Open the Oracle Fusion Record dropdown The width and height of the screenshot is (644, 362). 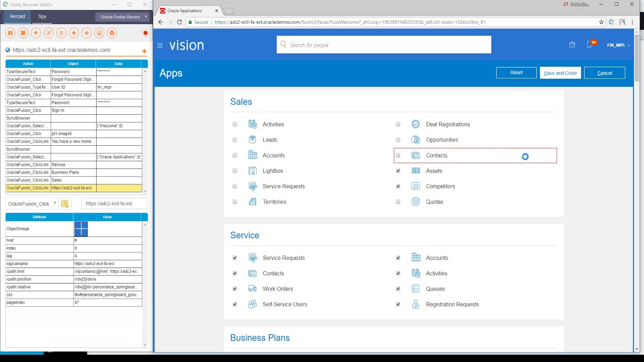tap(122, 17)
